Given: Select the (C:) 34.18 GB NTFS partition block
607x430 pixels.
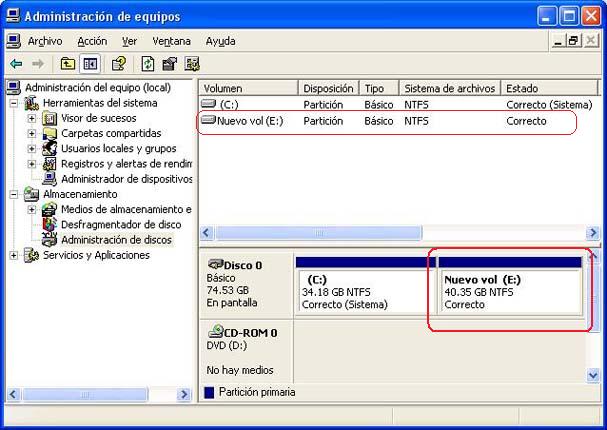Looking at the screenshot, I should (365, 285).
